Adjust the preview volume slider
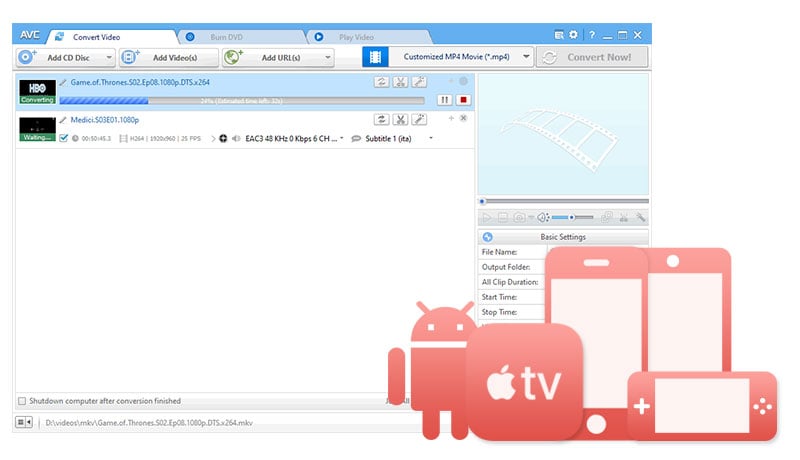This screenshot has width=800, height=460. pyautogui.click(x=572, y=218)
